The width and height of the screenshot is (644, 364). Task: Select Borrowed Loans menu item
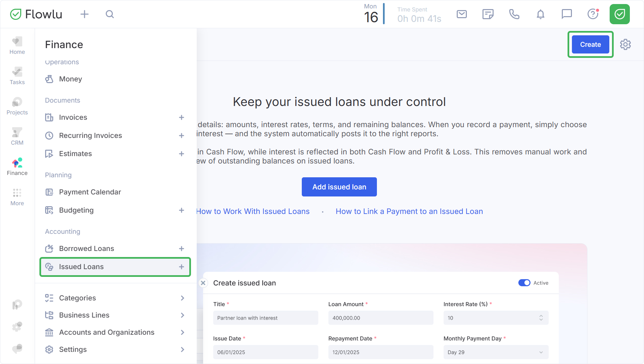[x=87, y=249]
